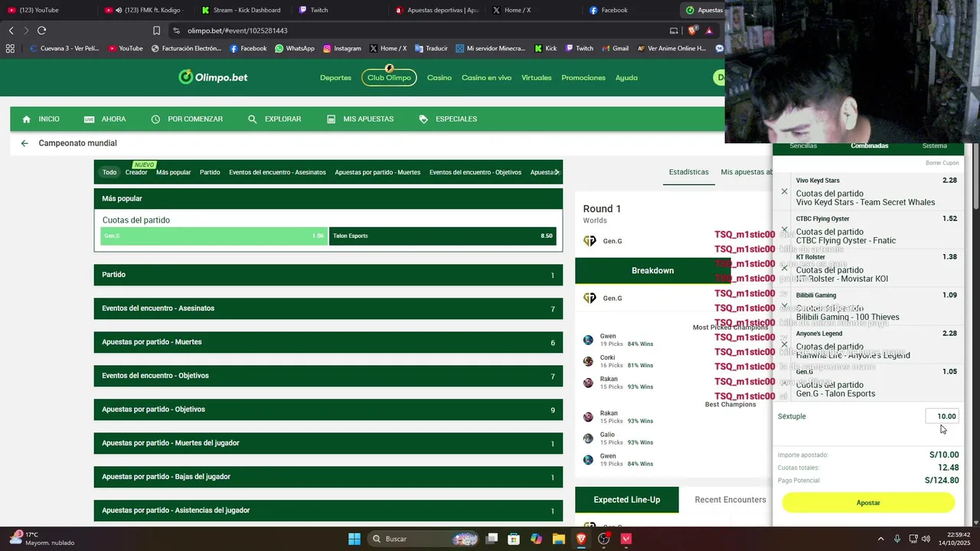Viewport: 980px width, 551px height.
Task: Remove Anyone's Legend bet with X
Action: [784, 344]
